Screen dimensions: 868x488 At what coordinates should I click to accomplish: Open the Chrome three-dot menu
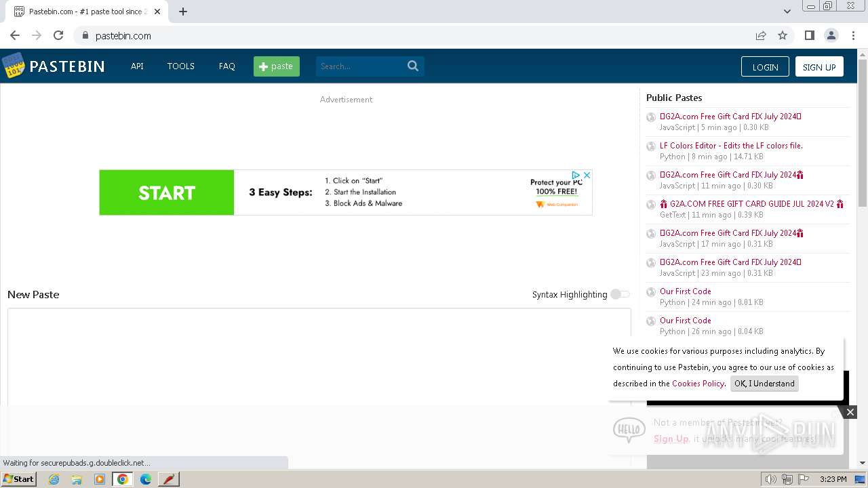[852, 35]
